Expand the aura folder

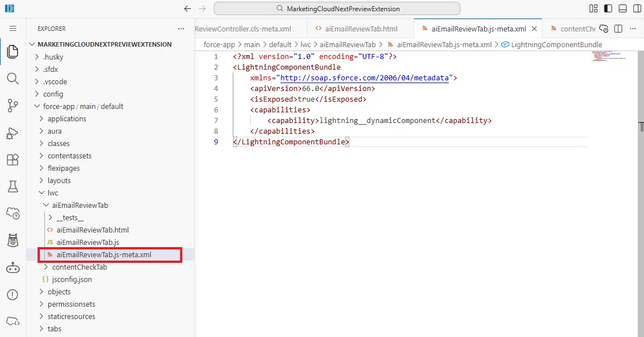(x=110, y=131)
